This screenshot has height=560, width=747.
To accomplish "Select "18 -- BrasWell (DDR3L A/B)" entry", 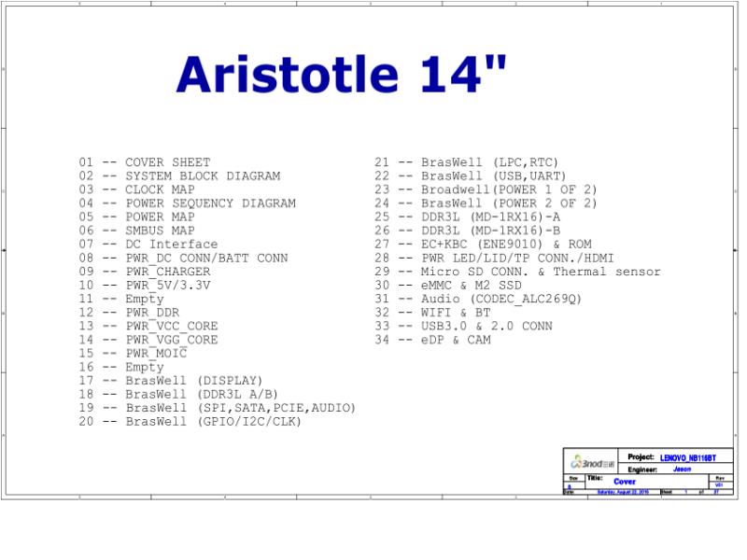I will pos(178,395).
